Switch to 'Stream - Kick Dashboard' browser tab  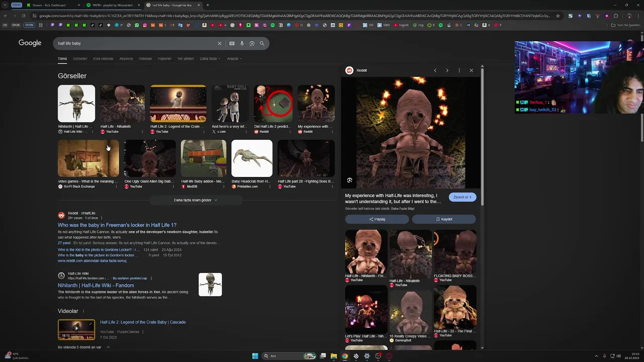(x=53, y=5)
